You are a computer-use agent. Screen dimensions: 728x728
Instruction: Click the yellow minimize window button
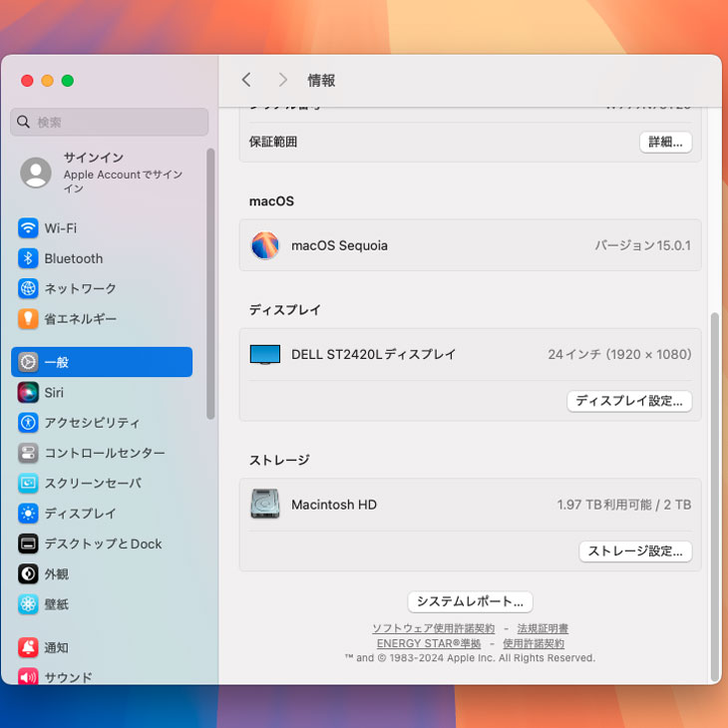pos(47,81)
